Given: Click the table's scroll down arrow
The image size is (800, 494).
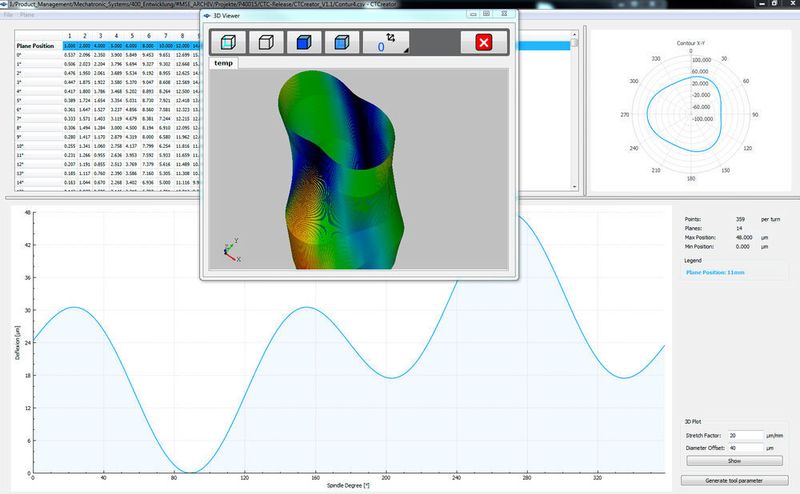Looking at the screenshot, I should (574, 187).
